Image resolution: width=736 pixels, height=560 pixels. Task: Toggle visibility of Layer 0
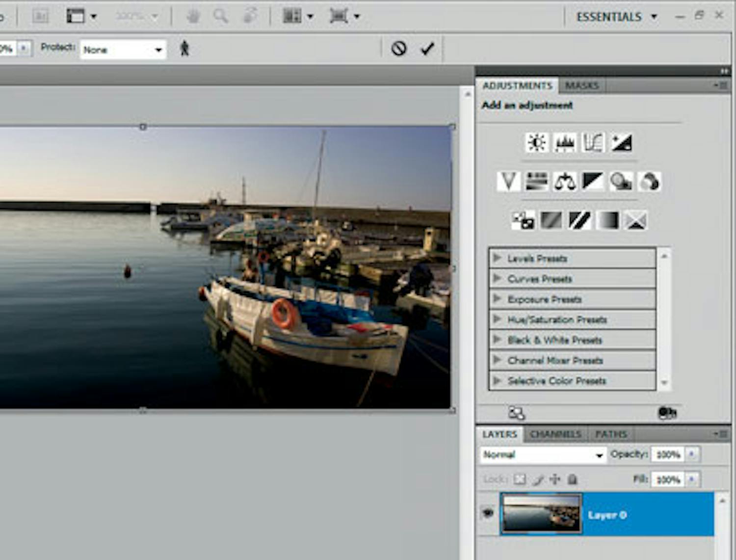point(488,513)
